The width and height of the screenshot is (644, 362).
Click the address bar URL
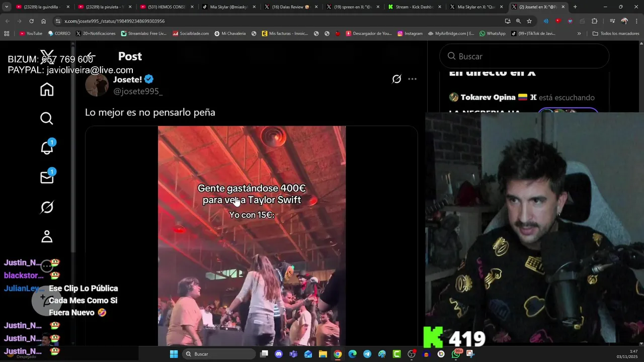[115, 21]
